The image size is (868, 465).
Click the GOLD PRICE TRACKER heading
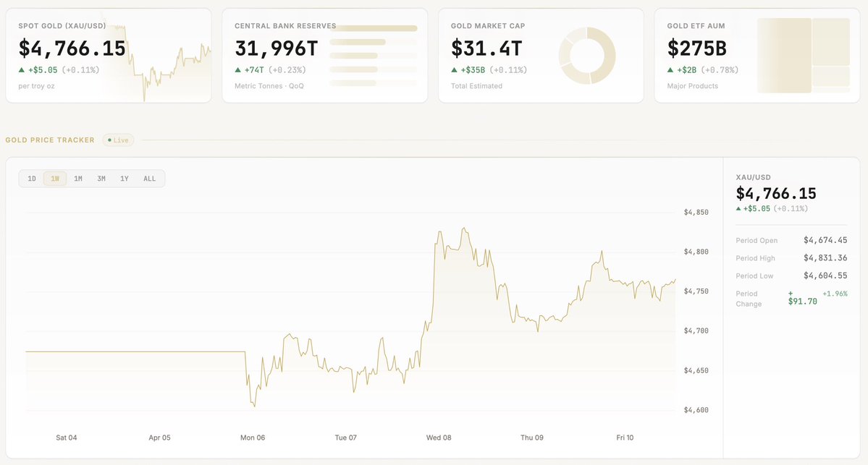[x=50, y=140]
